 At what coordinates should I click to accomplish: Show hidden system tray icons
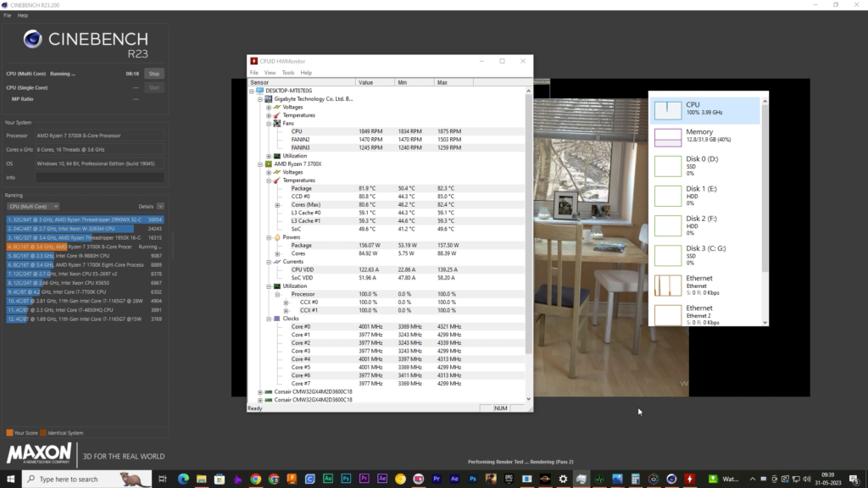(x=753, y=480)
